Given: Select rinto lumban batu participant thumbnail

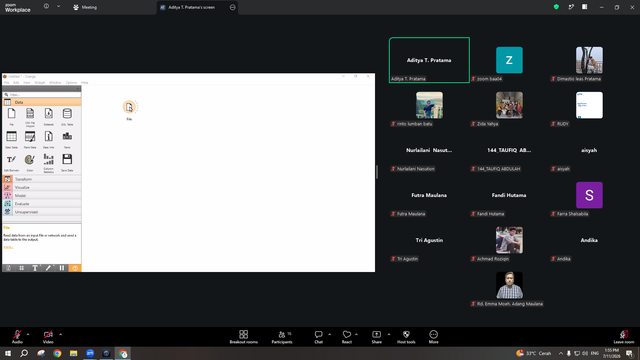Looking at the screenshot, I should point(429,105).
